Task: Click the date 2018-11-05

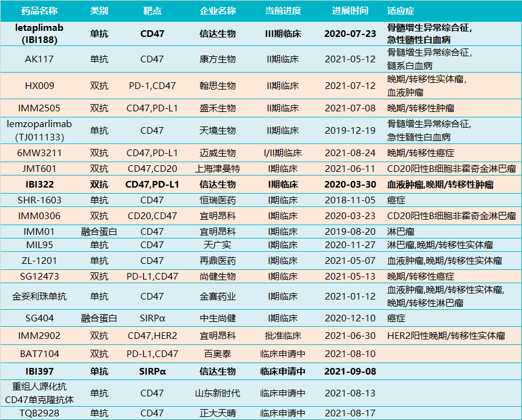Action: tap(350, 200)
